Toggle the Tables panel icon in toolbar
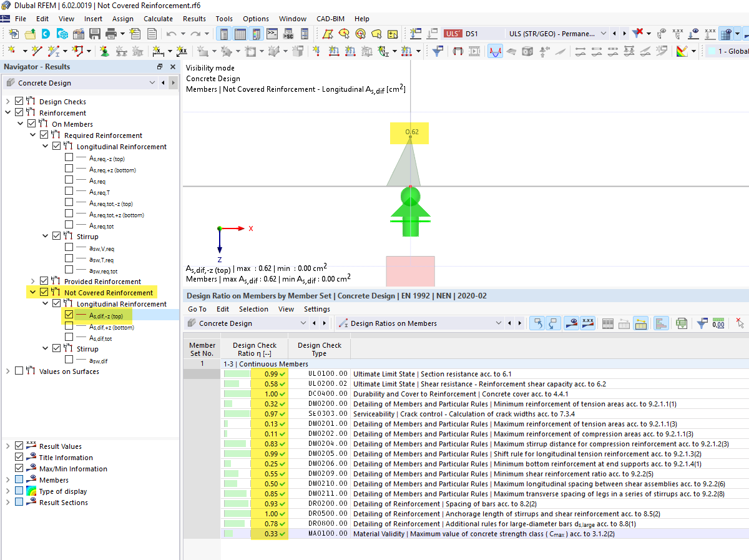The image size is (749, 560). click(x=240, y=34)
